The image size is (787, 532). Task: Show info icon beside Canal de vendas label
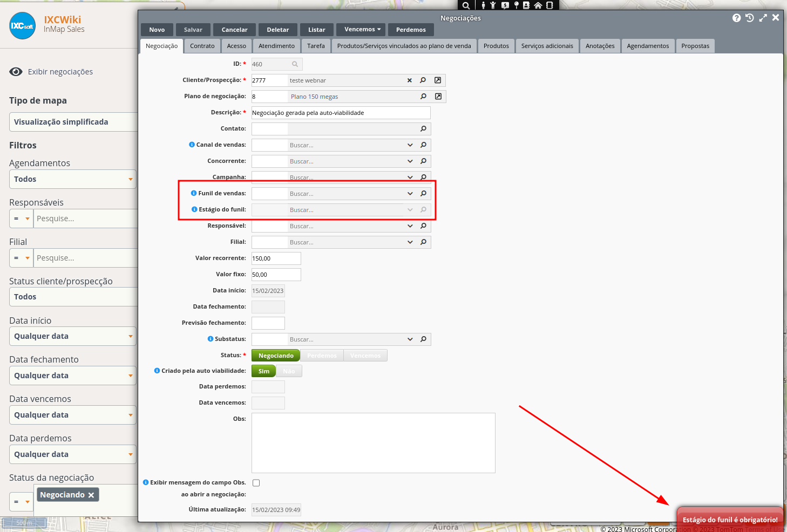click(x=192, y=145)
